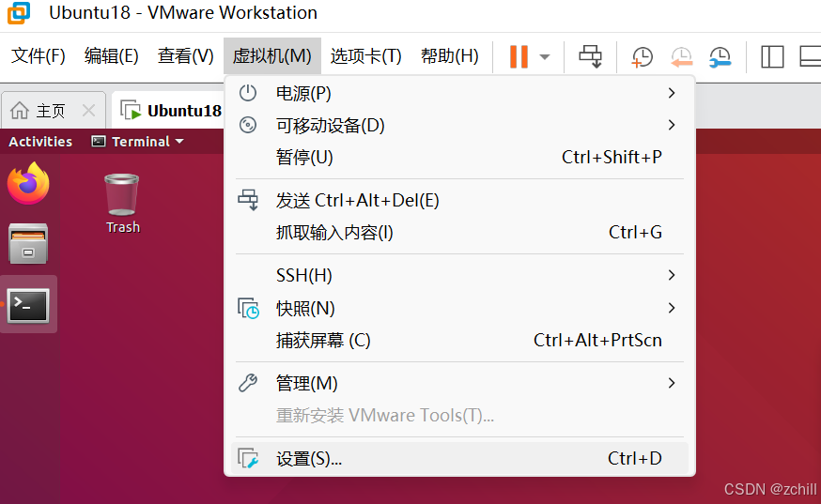The image size is (821, 504).
Task: Open the 查看(V) menu
Action: click(185, 55)
